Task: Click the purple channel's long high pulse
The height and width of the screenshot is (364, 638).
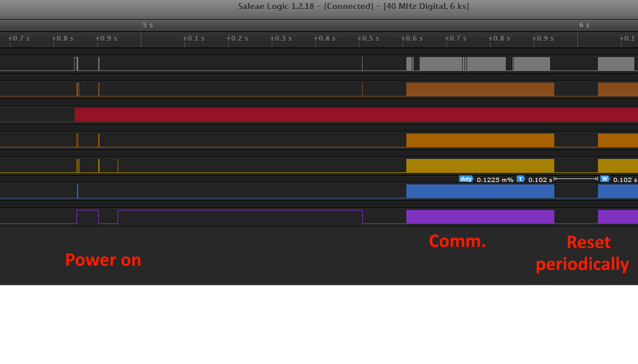Action: pyautogui.click(x=240, y=216)
